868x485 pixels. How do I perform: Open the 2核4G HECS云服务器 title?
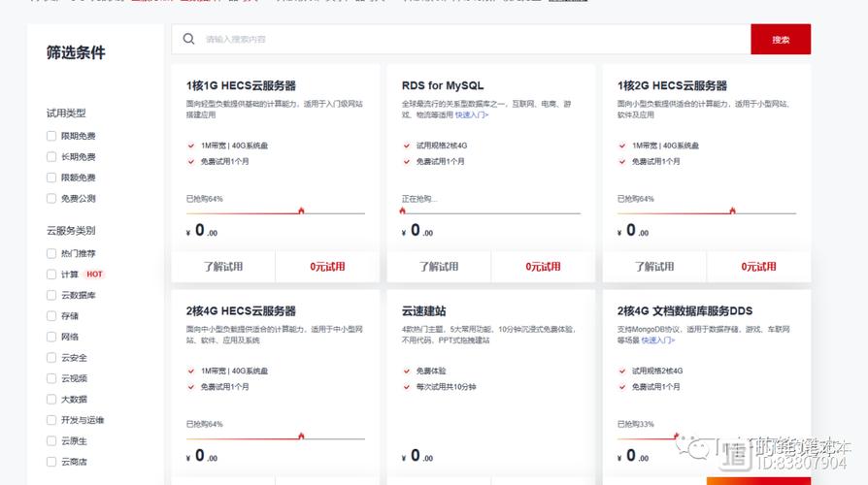tap(241, 310)
